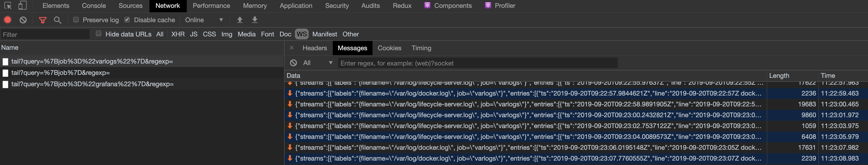Filter requests by XHR type
This screenshot has height=165, width=868.
pyautogui.click(x=178, y=34)
